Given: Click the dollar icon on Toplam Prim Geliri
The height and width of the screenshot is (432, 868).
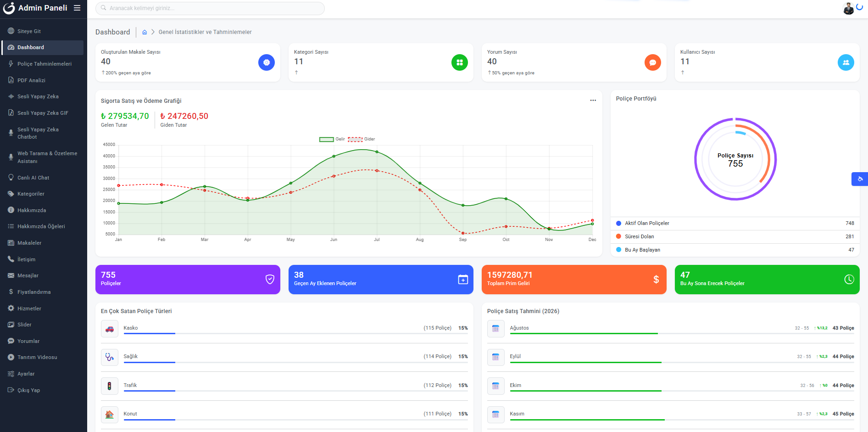Looking at the screenshot, I should pos(656,279).
